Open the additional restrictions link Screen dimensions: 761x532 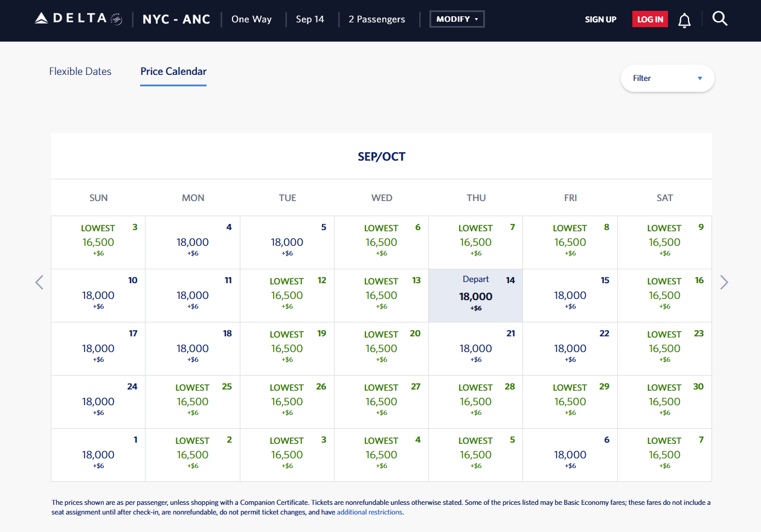click(370, 512)
